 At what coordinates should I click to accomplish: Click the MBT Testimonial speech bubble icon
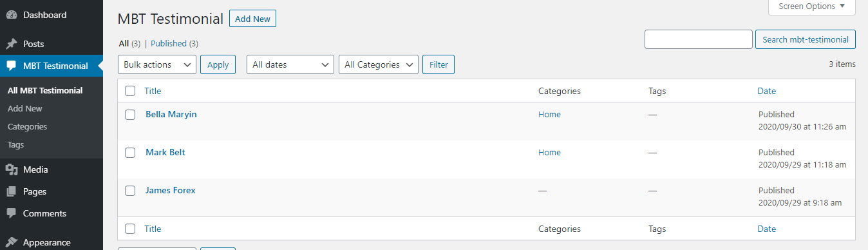pos(12,66)
